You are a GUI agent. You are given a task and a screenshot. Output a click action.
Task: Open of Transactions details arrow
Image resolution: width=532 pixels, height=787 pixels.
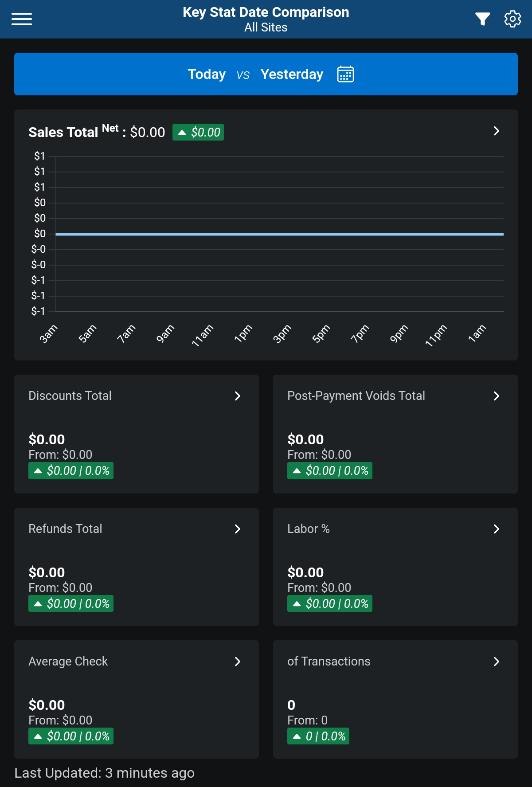(496, 662)
